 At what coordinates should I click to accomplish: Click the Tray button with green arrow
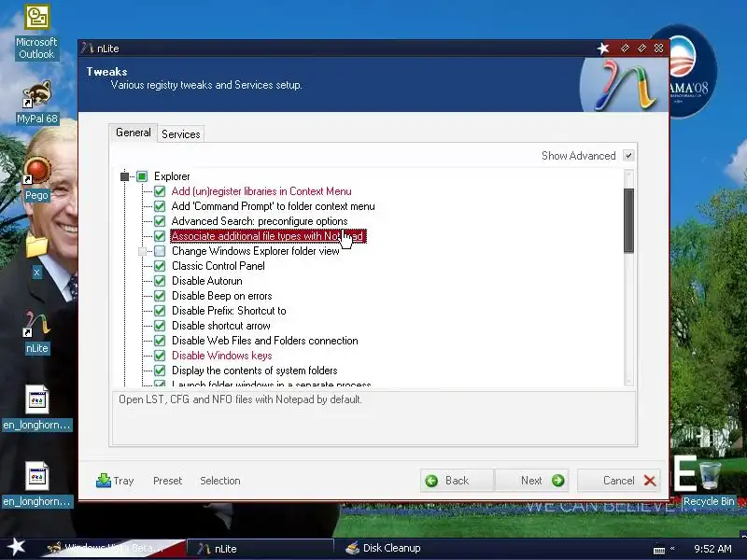pos(115,481)
